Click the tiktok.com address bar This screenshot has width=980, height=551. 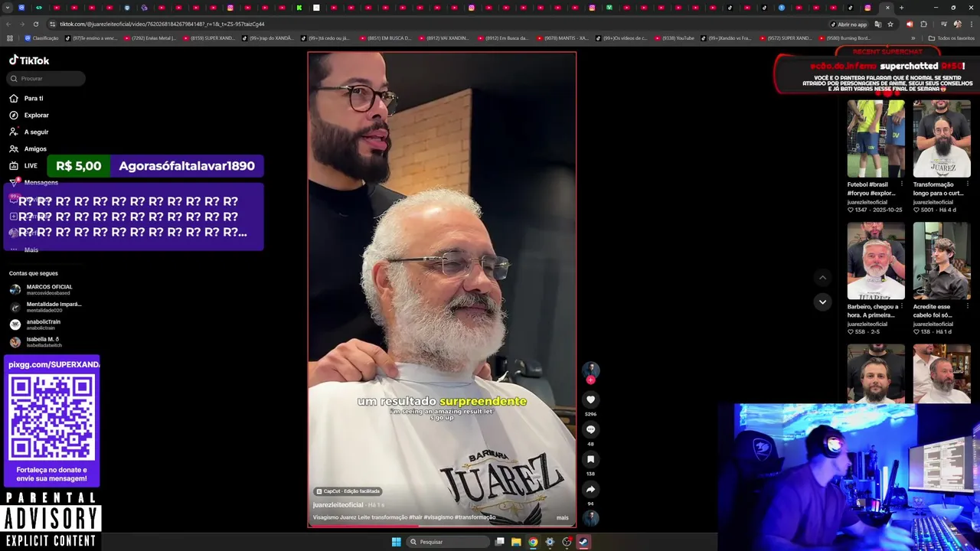[436, 24]
